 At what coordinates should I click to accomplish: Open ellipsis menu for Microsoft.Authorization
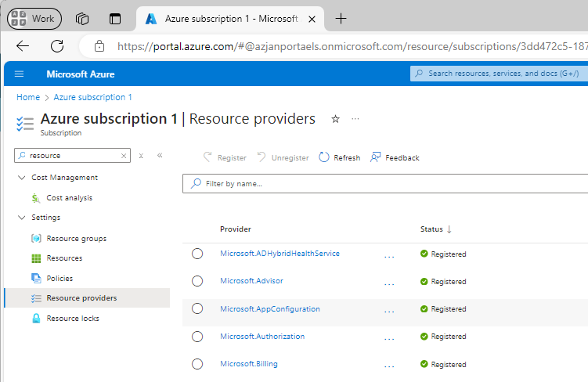tap(389, 338)
